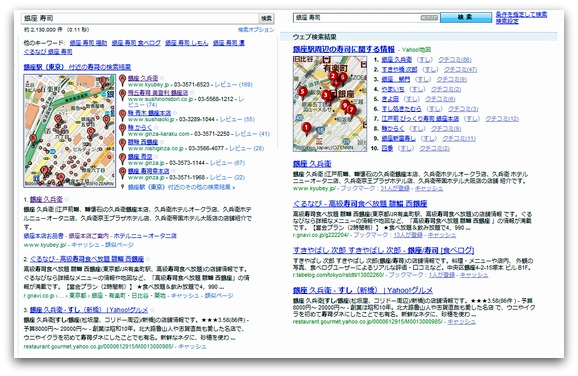Click small pin before 付近のその他の検索結果 link

point(122,187)
